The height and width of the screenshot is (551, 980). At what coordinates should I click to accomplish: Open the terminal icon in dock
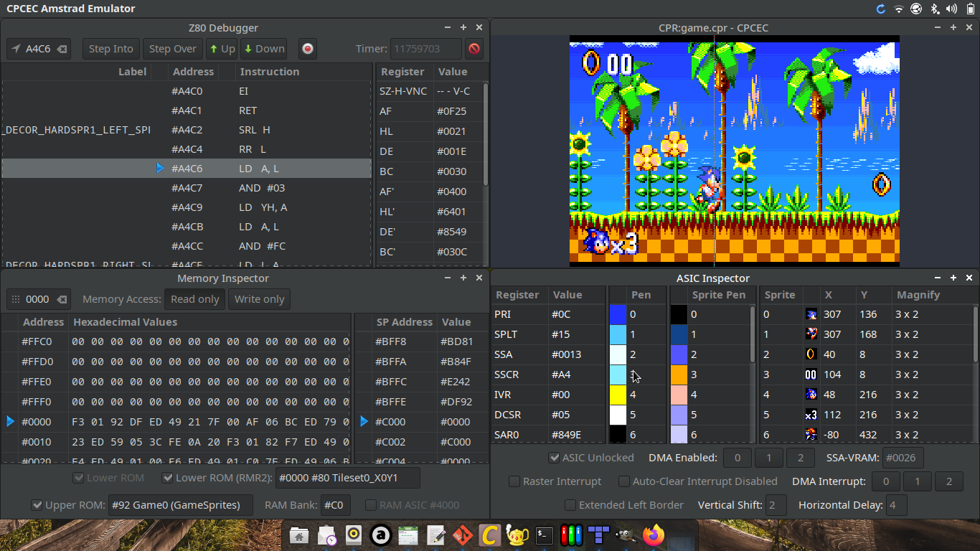pos(545,535)
